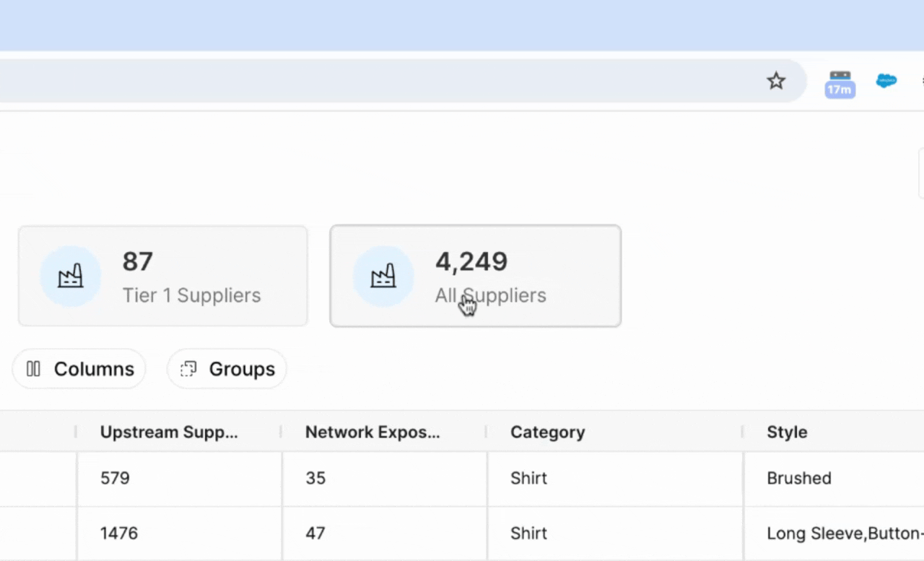
Task: Open the extension showing the 17m badge
Action: (x=840, y=83)
